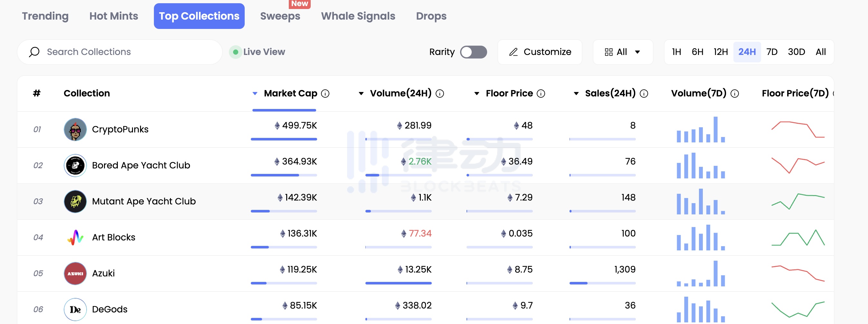
Task: Click the Customize button
Action: tap(540, 52)
